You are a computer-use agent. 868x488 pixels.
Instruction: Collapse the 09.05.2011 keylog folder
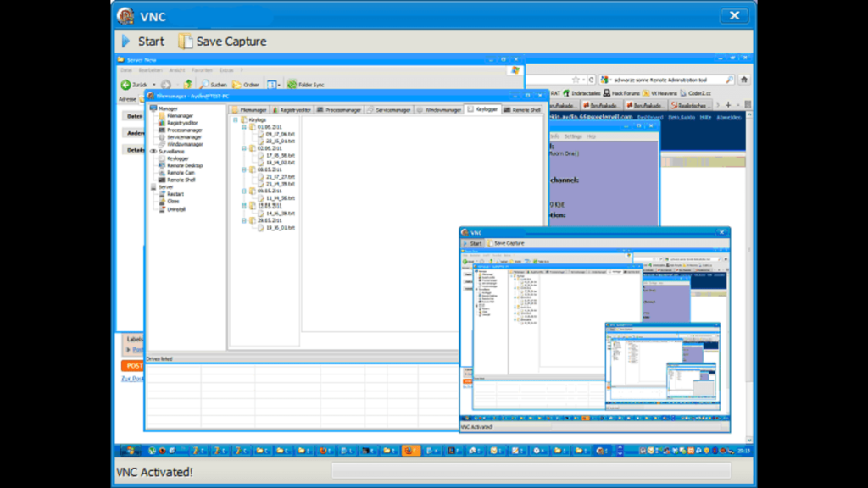click(x=243, y=191)
